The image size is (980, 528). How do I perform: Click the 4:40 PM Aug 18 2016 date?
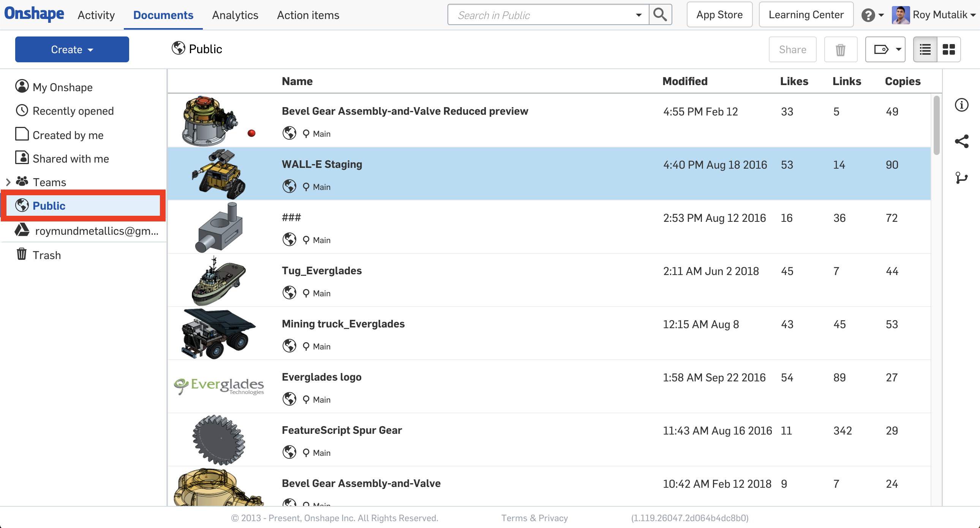tap(715, 165)
